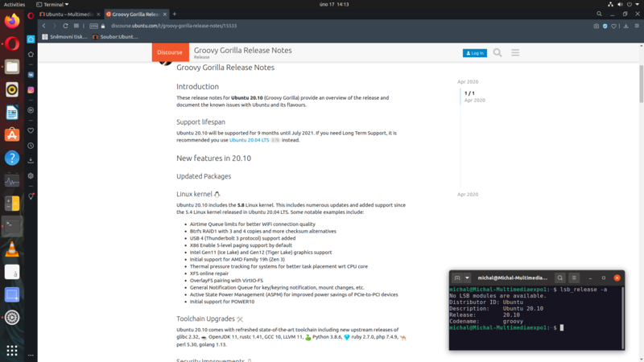The height and width of the screenshot is (362, 644).
Task: Open sidebar Bookmarks heart icon
Action: pyautogui.click(x=31, y=130)
